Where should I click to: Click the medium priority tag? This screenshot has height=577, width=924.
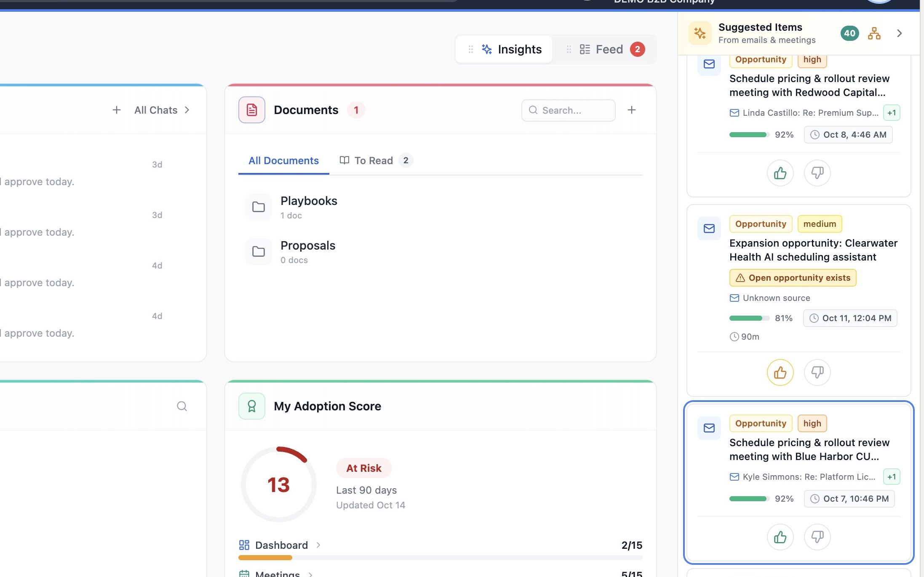[820, 224]
